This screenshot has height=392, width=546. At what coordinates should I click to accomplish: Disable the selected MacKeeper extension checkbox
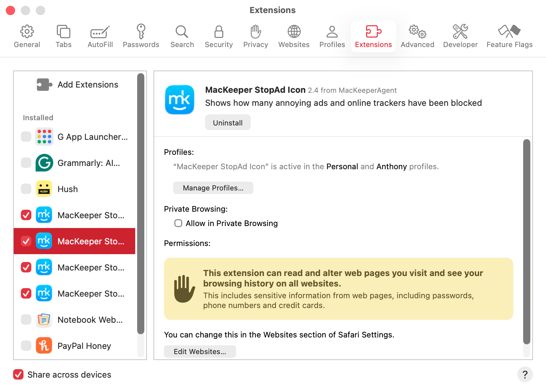tap(26, 241)
